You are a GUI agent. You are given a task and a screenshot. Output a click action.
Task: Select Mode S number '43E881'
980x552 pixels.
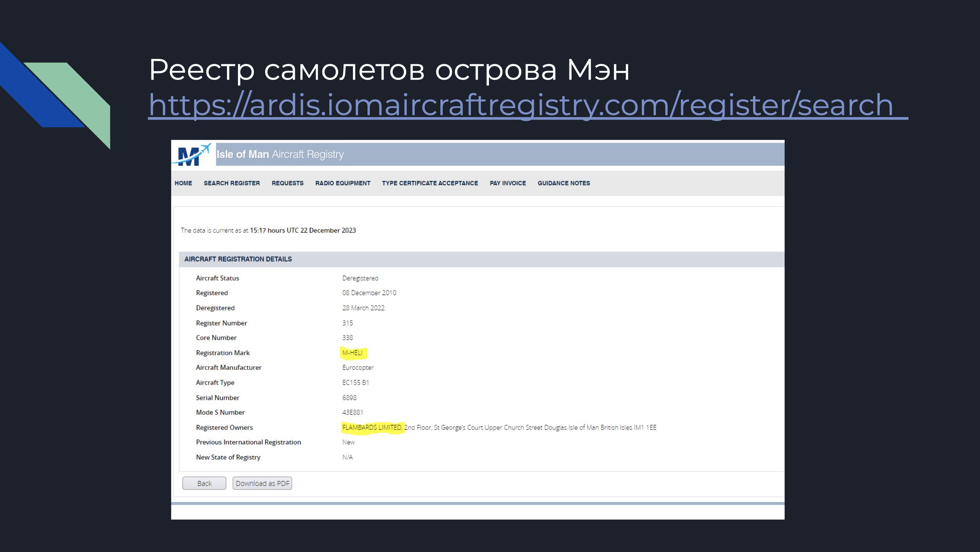point(353,412)
